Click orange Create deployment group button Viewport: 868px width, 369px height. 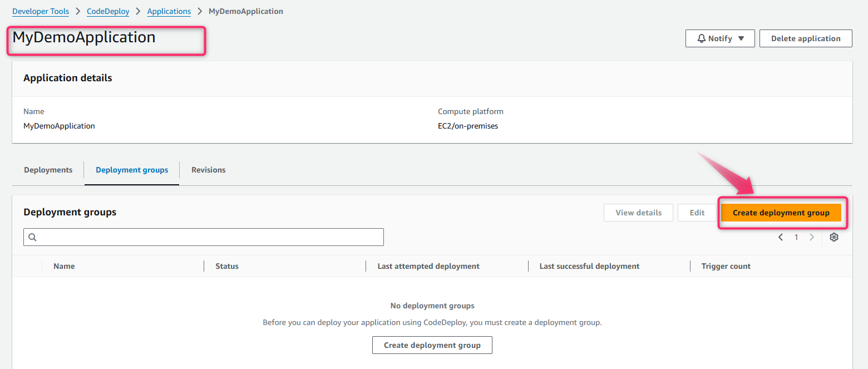click(x=781, y=213)
